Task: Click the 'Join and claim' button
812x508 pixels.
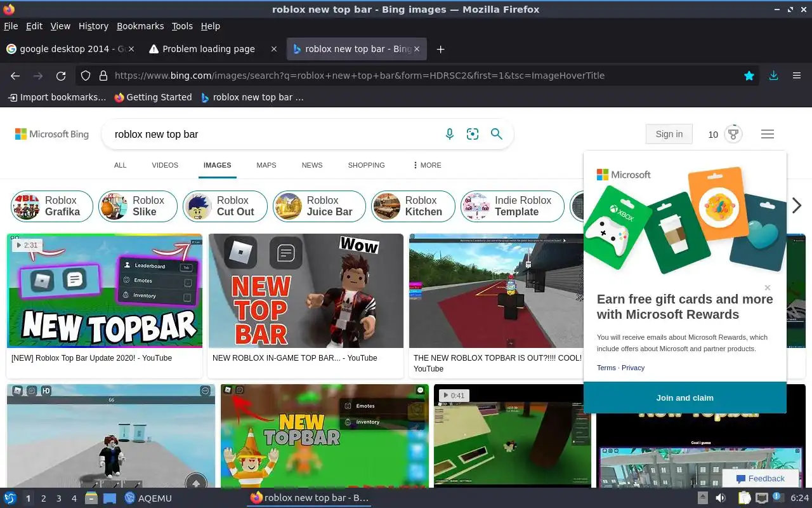Action: click(685, 398)
